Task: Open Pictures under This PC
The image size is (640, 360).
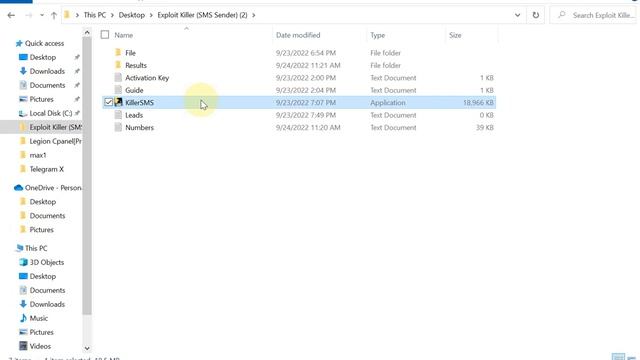Action: tap(41, 332)
